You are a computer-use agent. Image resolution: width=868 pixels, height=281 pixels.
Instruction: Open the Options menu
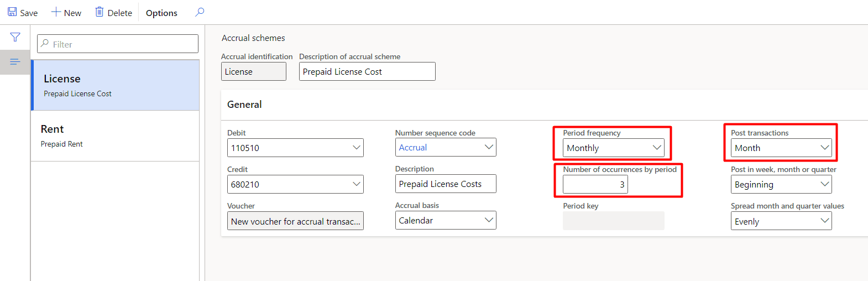coord(161,13)
